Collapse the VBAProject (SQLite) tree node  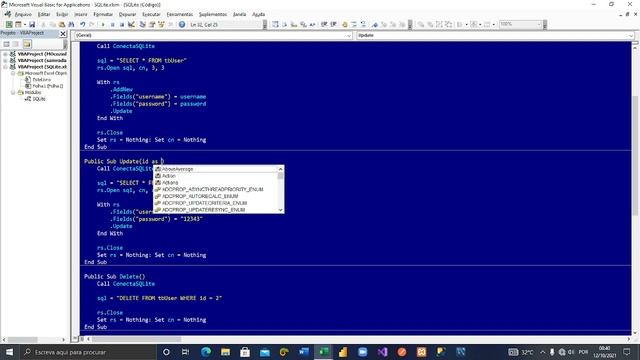pos(5,67)
